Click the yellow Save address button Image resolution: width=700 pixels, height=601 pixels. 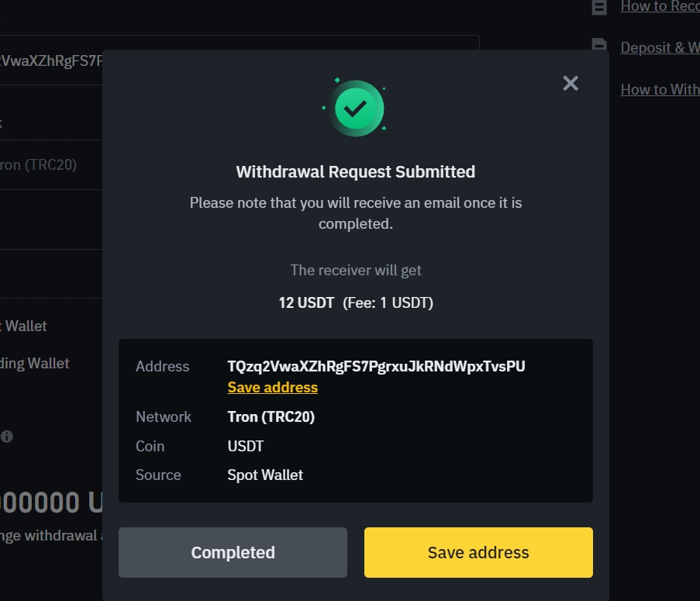(478, 552)
